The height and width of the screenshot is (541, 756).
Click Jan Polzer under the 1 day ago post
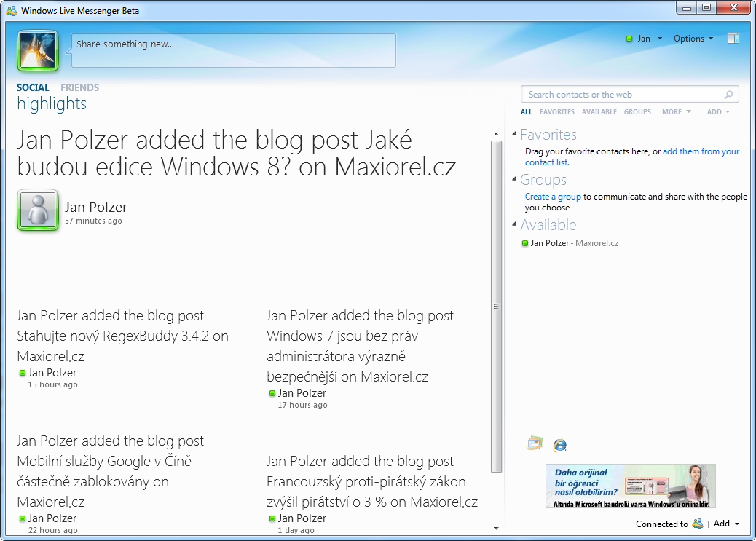coord(302,518)
